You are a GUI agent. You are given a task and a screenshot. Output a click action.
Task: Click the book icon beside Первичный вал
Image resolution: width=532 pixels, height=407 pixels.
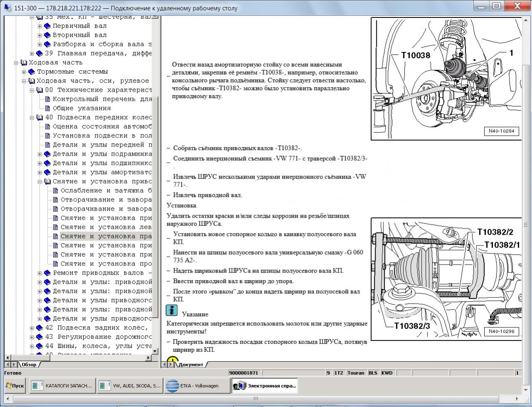pyautogui.click(x=47, y=26)
